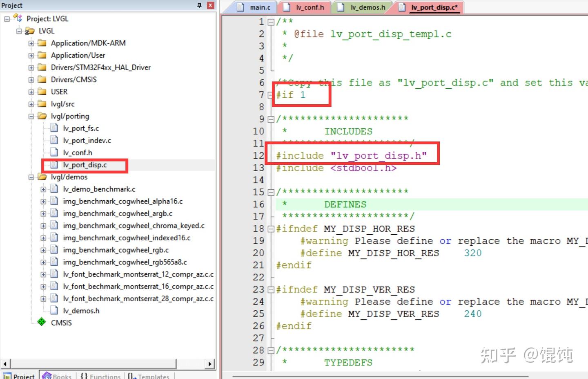Click the Project LVGL workspace icon
Screen dimensions: 588x379
pos(17,18)
